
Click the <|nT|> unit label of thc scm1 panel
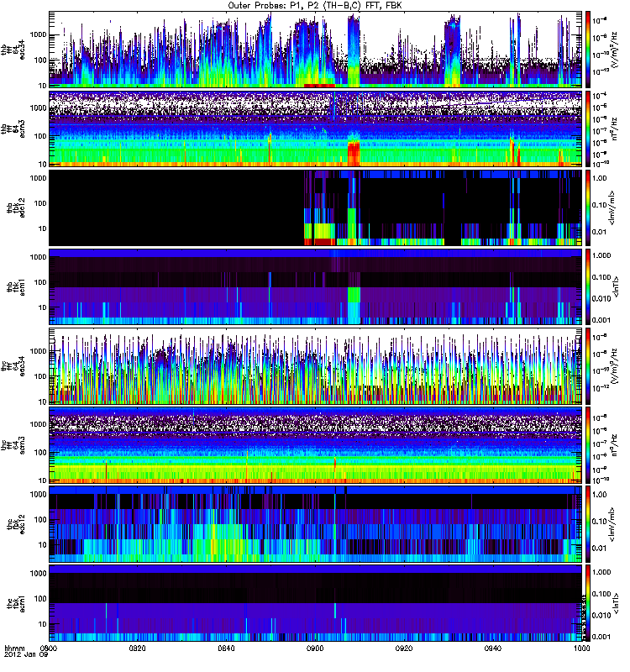point(616,603)
